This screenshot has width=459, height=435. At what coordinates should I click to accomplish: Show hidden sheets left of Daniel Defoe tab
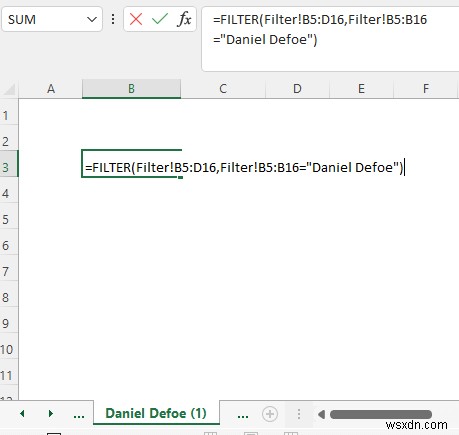pyautogui.click(x=79, y=415)
